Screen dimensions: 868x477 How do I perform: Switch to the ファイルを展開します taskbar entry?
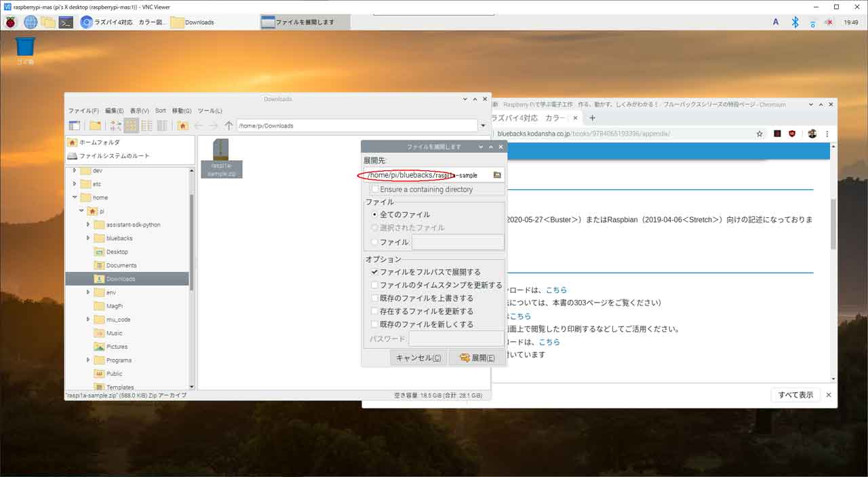305,22
